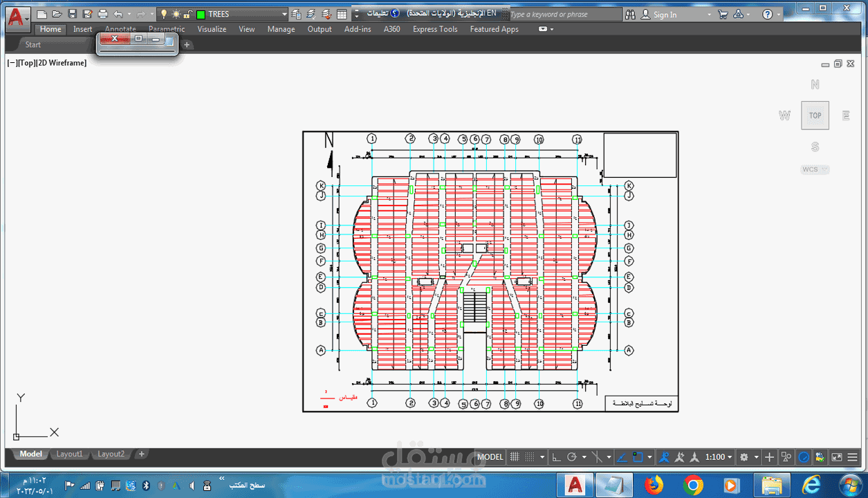
Task: Toggle Ortho mode in status bar
Action: (557, 457)
